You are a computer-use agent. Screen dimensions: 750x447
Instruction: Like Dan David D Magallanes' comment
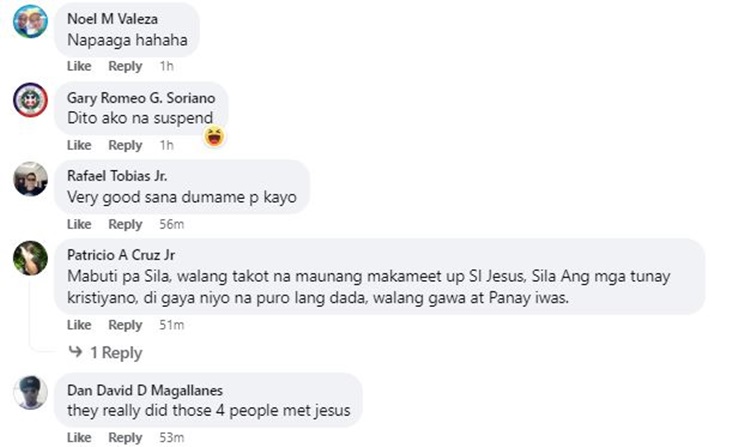tap(79, 438)
